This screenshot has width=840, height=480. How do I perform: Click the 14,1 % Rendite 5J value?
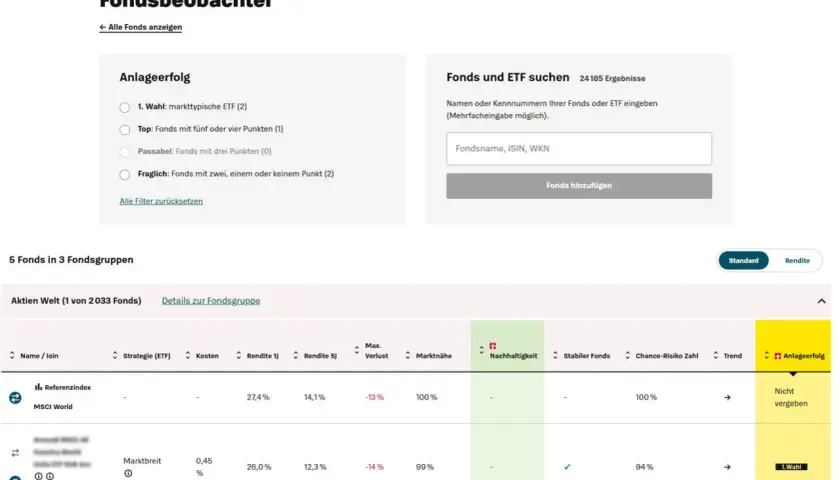[314, 397]
